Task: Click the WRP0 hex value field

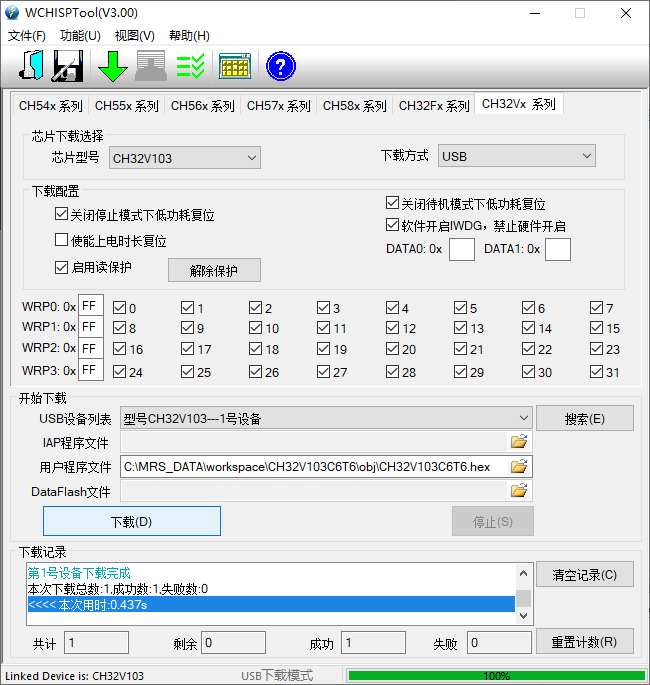Action: (91, 305)
